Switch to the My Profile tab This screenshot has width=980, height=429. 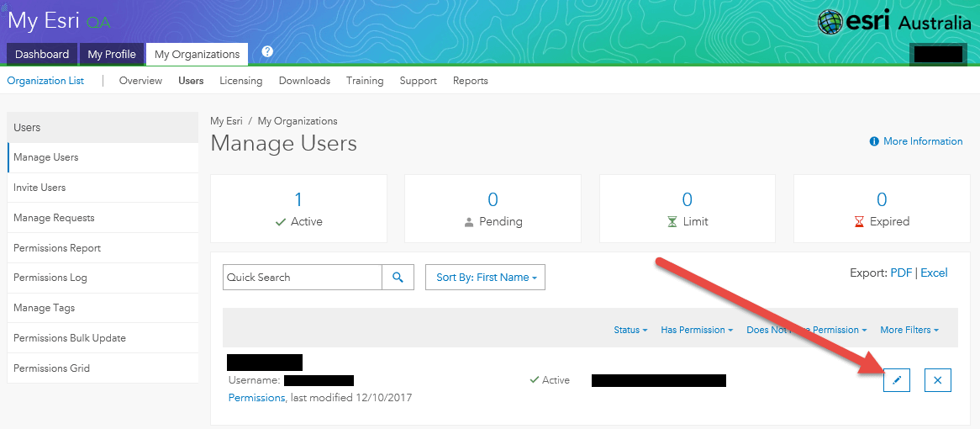click(x=112, y=55)
